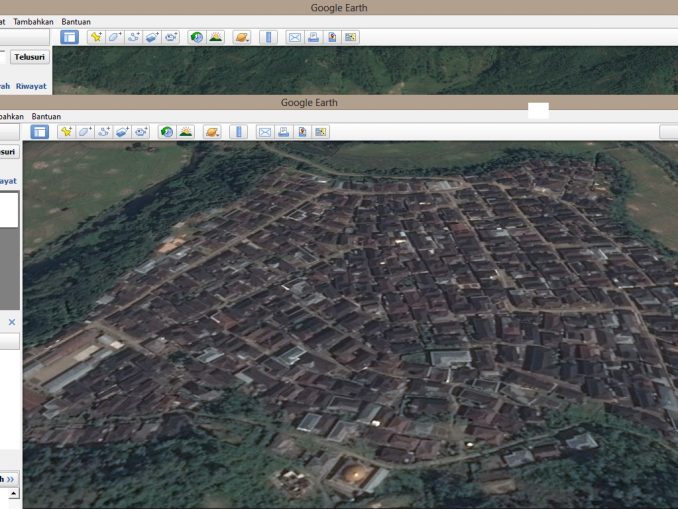Toggle sidebar in the upper Google Earth window

(69, 37)
